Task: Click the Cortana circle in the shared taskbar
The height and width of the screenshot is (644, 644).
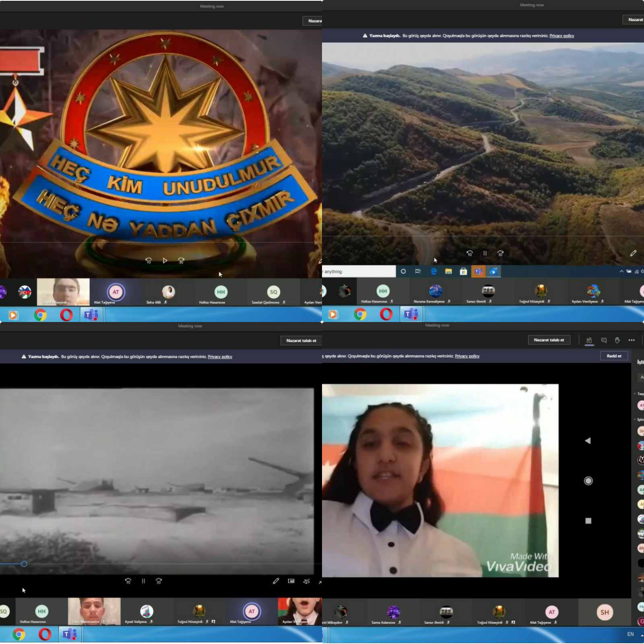Action: point(403,271)
